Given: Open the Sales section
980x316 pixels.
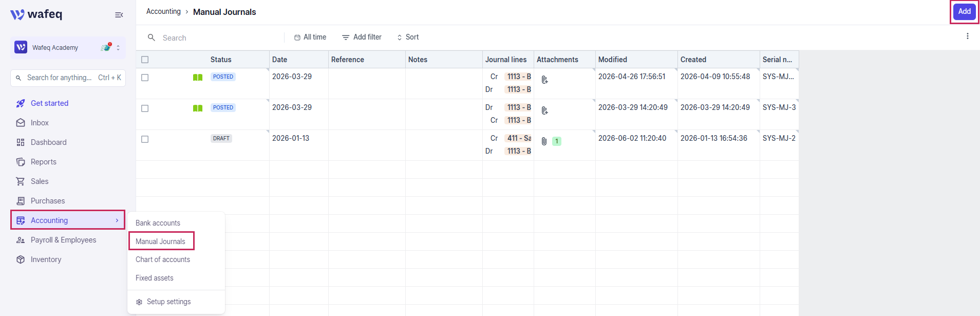Looking at the screenshot, I should click(x=40, y=181).
